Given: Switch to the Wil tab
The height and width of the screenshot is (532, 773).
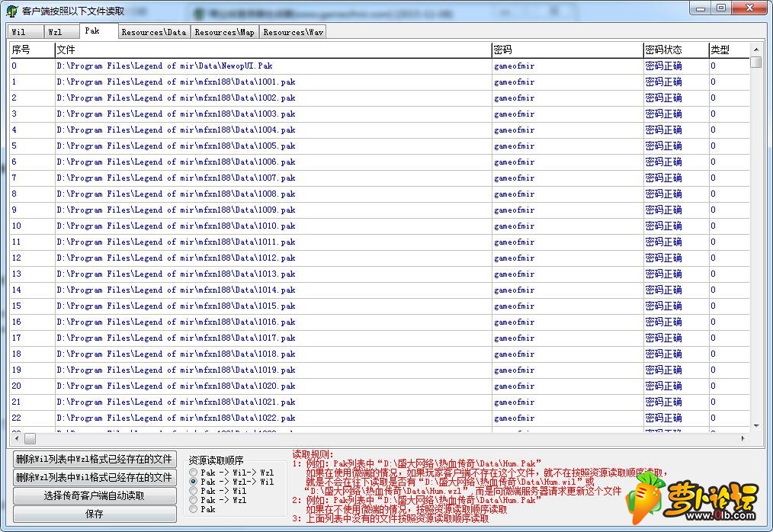Looking at the screenshot, I should 25,32.
